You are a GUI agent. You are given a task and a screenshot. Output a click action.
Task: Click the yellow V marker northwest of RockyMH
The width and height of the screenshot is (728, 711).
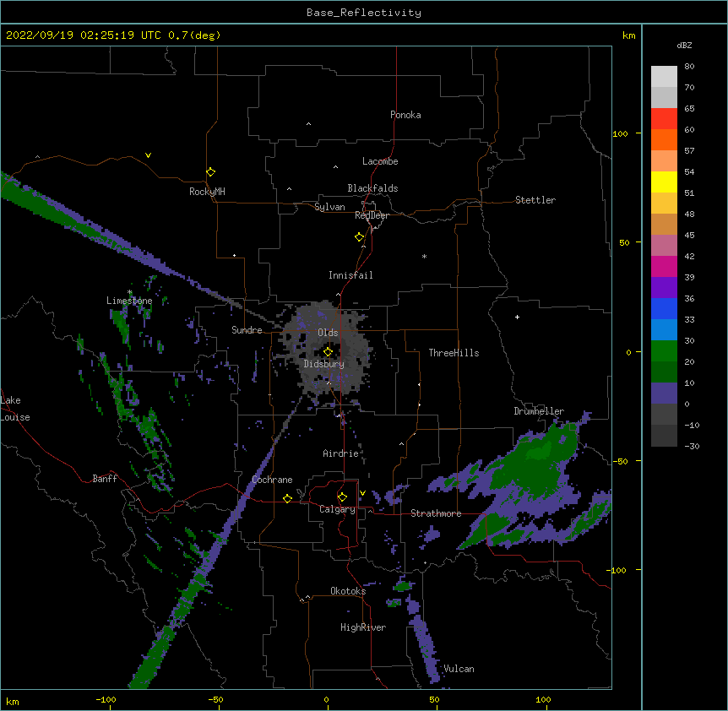(x=148, y=155)
